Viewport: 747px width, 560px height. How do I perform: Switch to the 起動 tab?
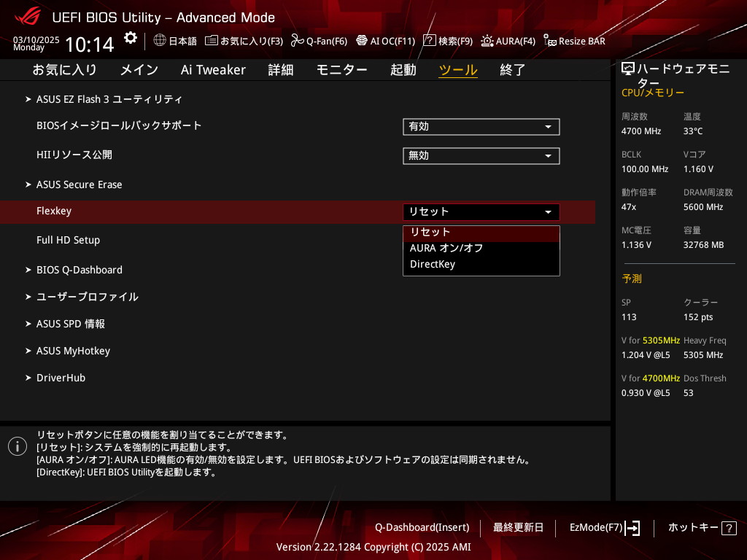pyautogui.click(x=403, y=70)
